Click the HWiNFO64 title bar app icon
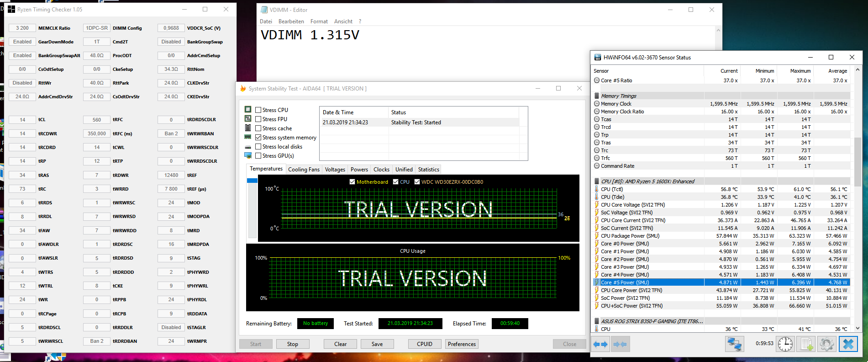868x362 pixels. point(597,58)
